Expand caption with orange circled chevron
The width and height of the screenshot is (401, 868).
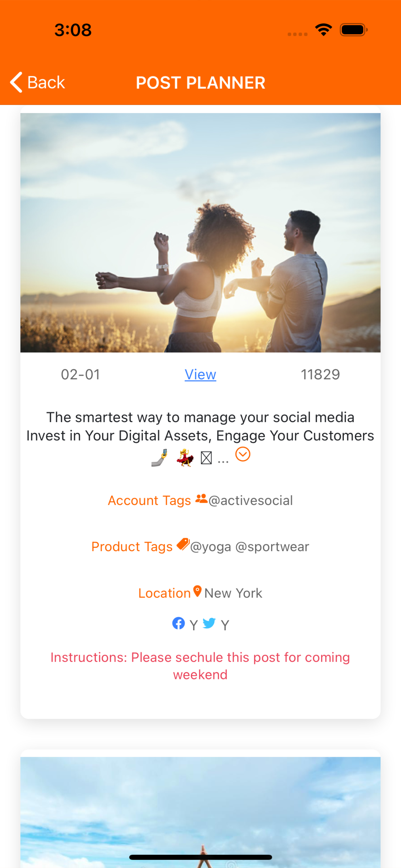[x=243, y=454]
